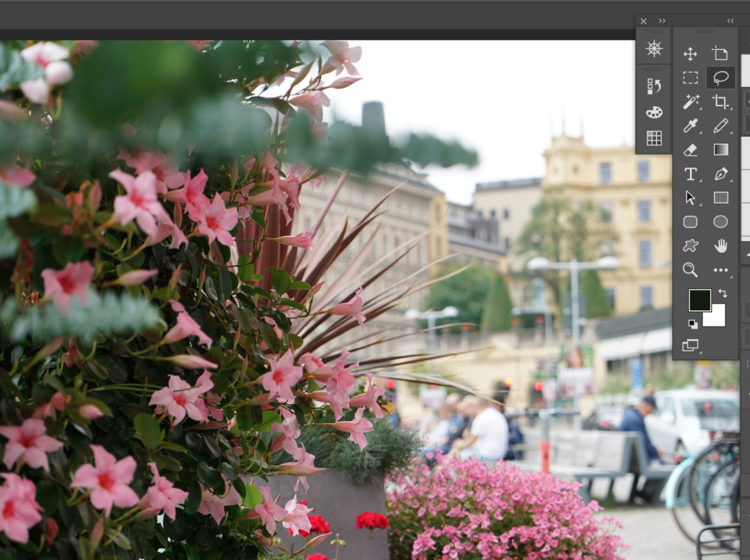Select the Eraser tool

coord(690,149)
